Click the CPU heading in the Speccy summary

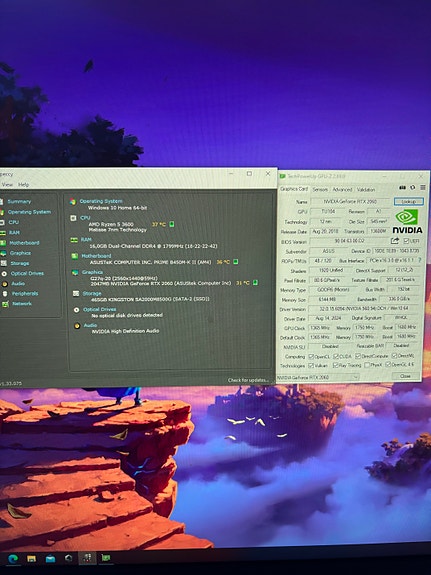(x=85, y=217)
